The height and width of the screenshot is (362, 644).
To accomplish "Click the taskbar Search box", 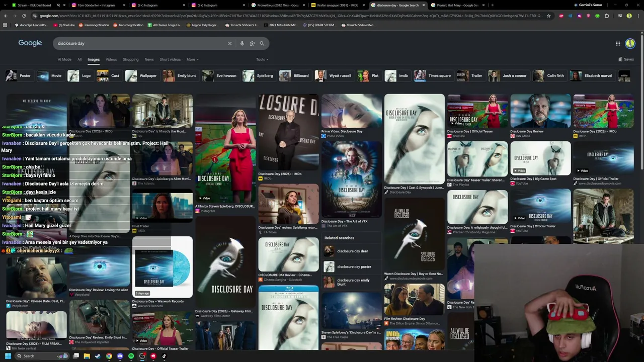I will point(43,356).
